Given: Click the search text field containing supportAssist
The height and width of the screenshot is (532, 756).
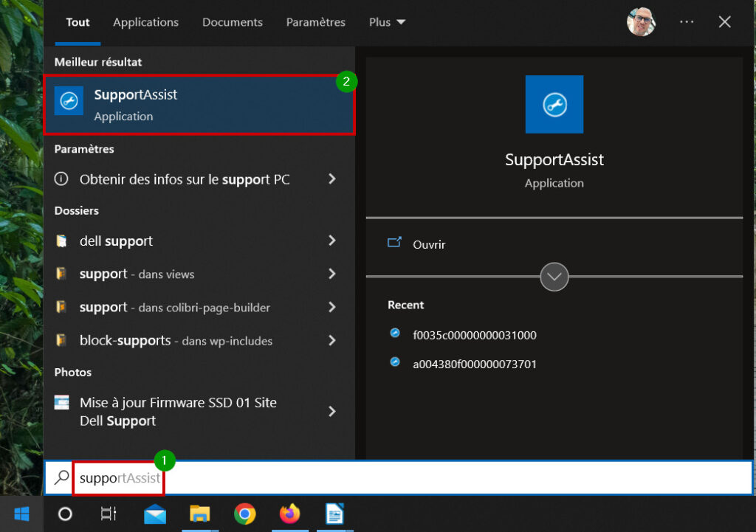Looking at the screenshot, I should point(398,477).
